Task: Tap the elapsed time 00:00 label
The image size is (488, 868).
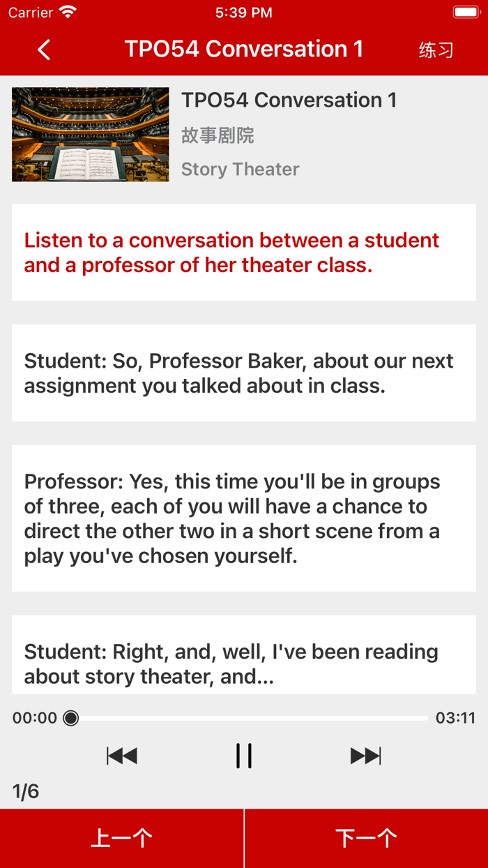Action: click(35, 718)
